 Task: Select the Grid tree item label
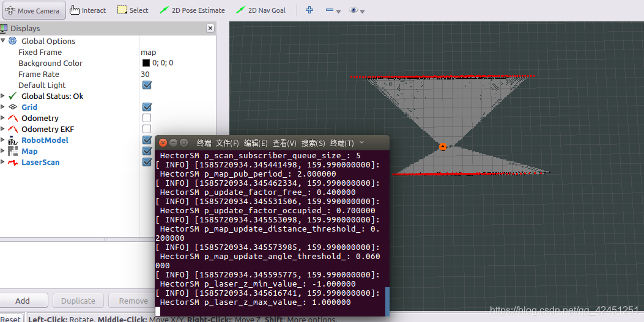click(x=29, y=107)
